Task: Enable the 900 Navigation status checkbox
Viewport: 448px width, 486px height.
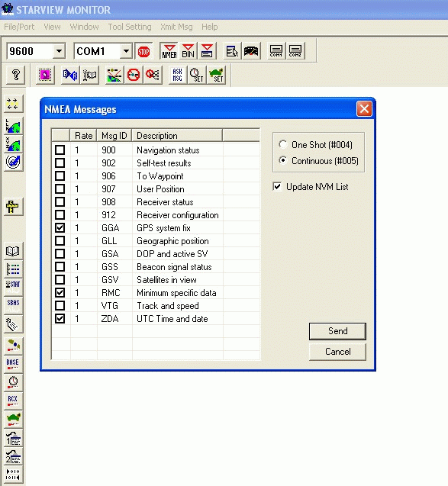Action: click(x=60, y=150)
